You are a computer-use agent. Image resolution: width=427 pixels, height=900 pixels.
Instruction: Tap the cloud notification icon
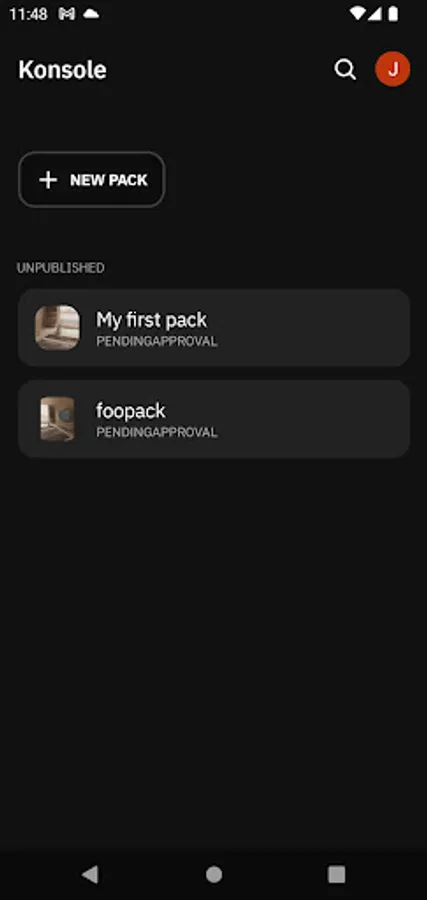pos(91,14)
